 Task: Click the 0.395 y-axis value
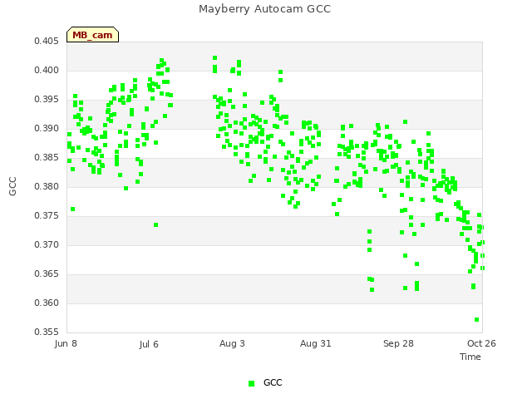(47, 100)
